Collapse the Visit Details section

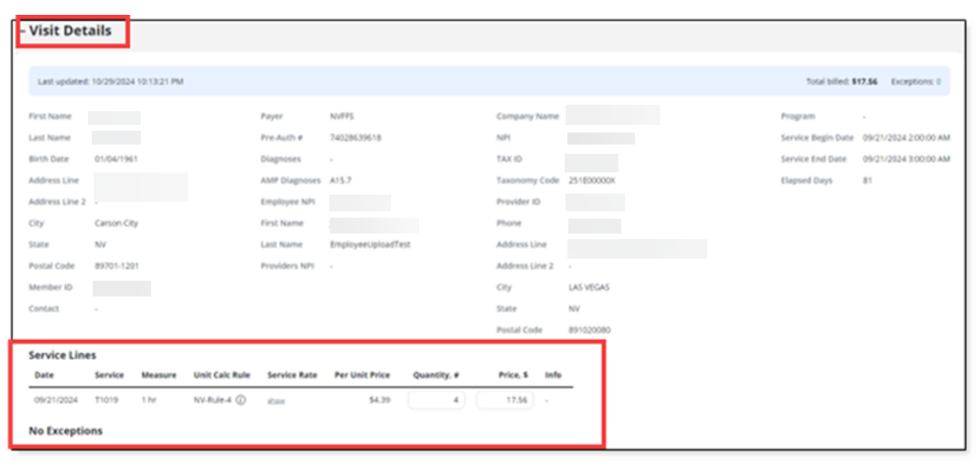pyautogui.click(x=23, y=32)
